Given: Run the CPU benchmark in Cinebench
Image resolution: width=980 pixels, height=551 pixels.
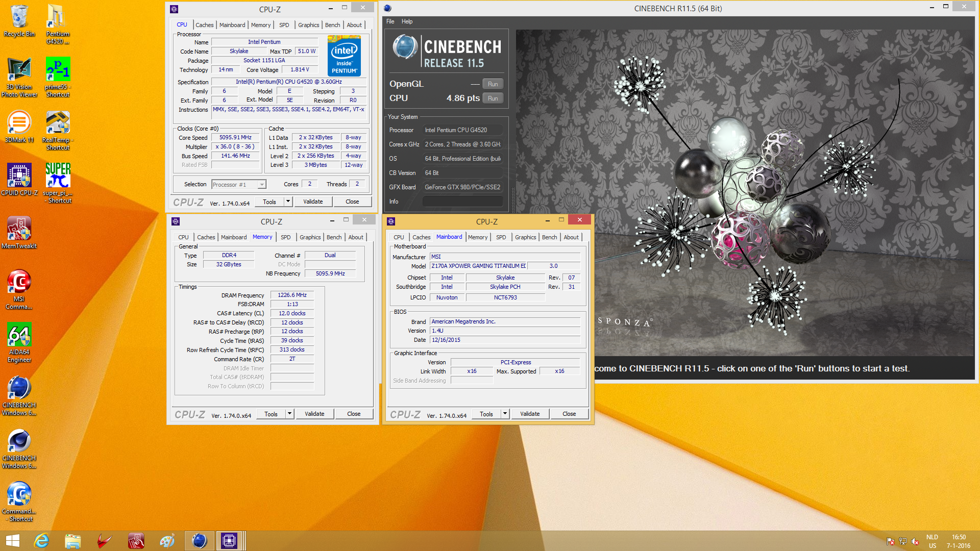Looking at the screenshot, I should tap(493, 98).
